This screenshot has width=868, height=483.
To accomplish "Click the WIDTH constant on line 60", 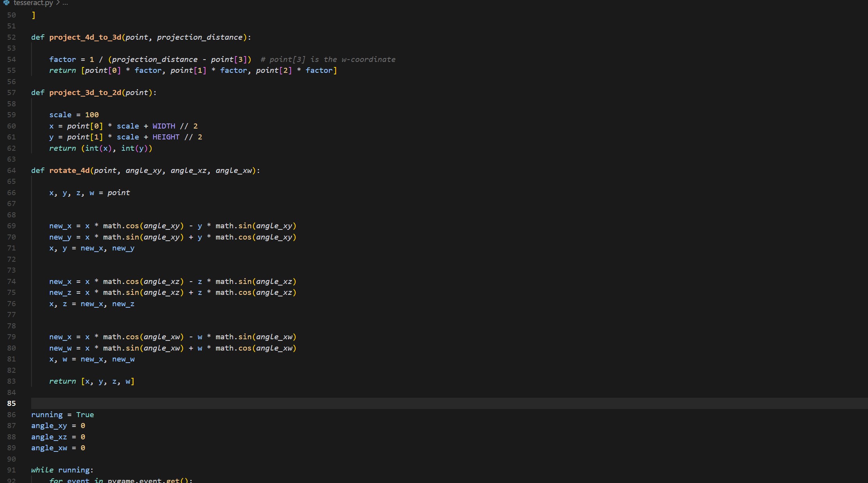I will pos(164,126).
